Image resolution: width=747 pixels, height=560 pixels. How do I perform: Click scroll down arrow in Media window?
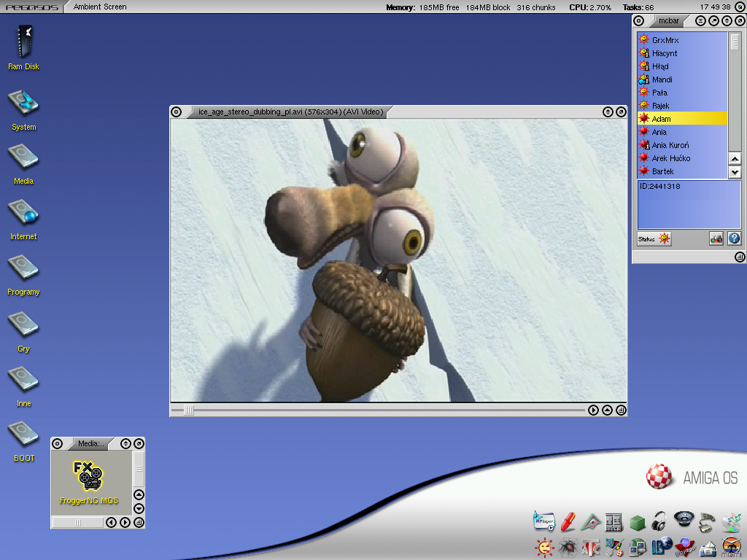(139, 508)
